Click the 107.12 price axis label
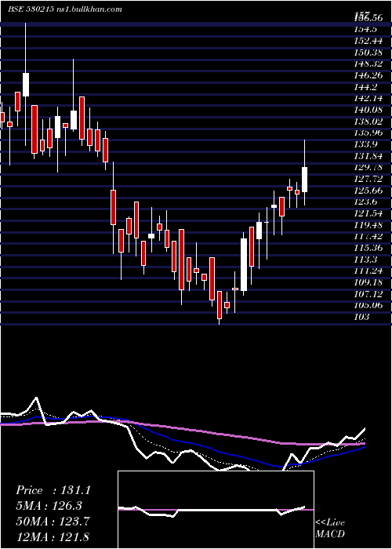 coord(368,294)
